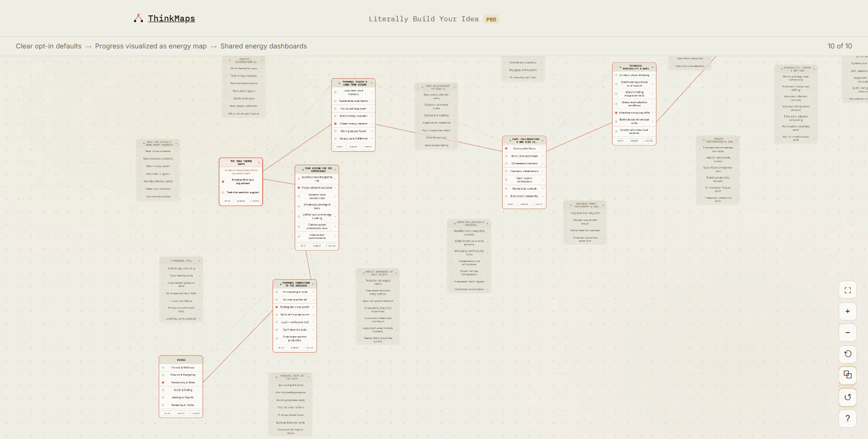This screenshot has width=868, height=439.
Task: Click the ThinkMaps logo icon
Action: 138,19
